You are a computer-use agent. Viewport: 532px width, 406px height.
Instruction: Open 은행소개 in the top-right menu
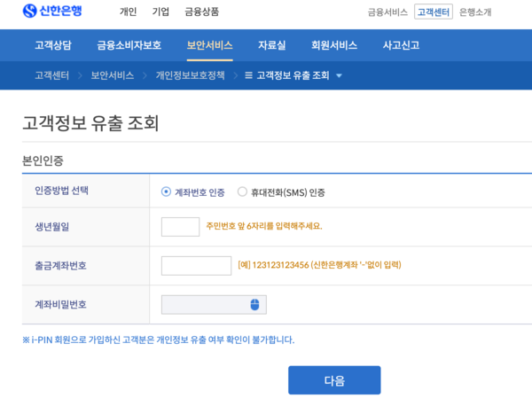pos(475,12)
